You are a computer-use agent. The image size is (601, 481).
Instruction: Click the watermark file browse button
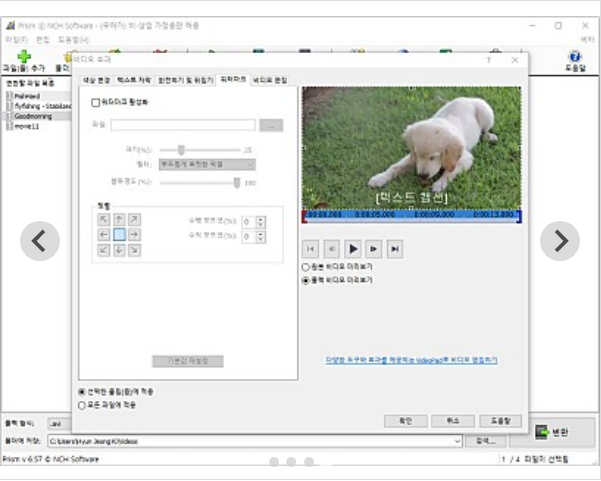pyautogui.click(x=271, y=125)
